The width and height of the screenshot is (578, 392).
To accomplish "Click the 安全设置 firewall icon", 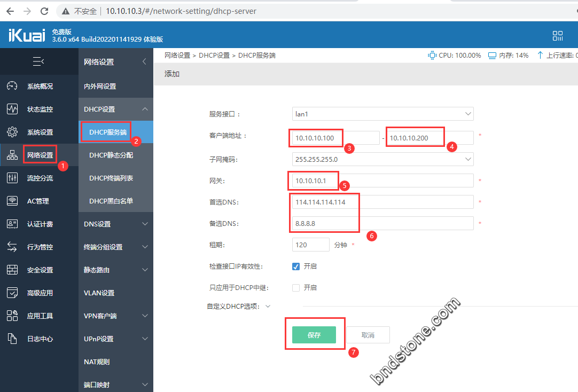I will click(12, 270).
